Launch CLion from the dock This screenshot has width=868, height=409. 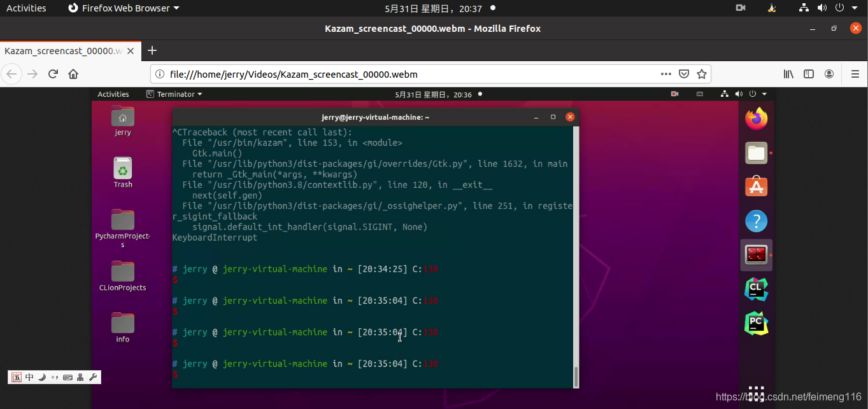757,289
